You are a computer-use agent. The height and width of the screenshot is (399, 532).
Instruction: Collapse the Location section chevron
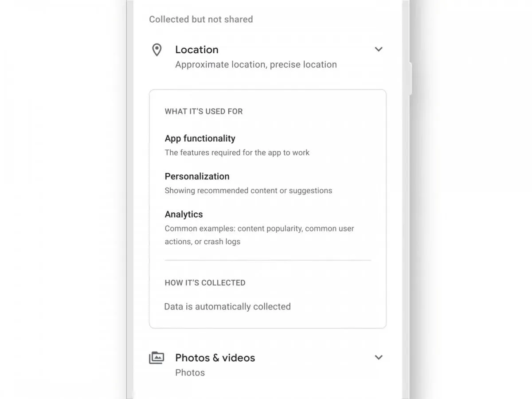tap(379, 49)
